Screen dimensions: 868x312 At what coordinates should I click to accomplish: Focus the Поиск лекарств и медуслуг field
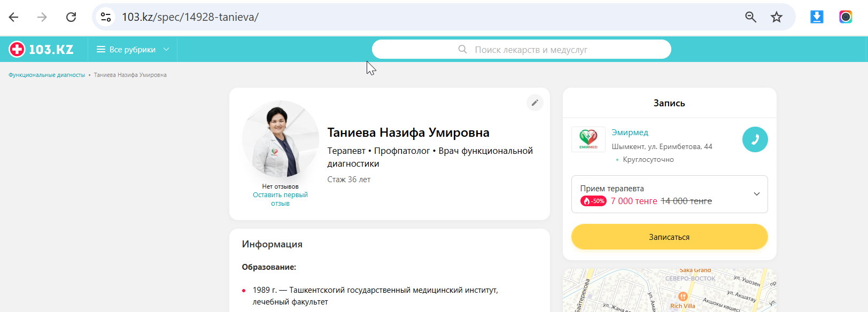pos(522,49)
